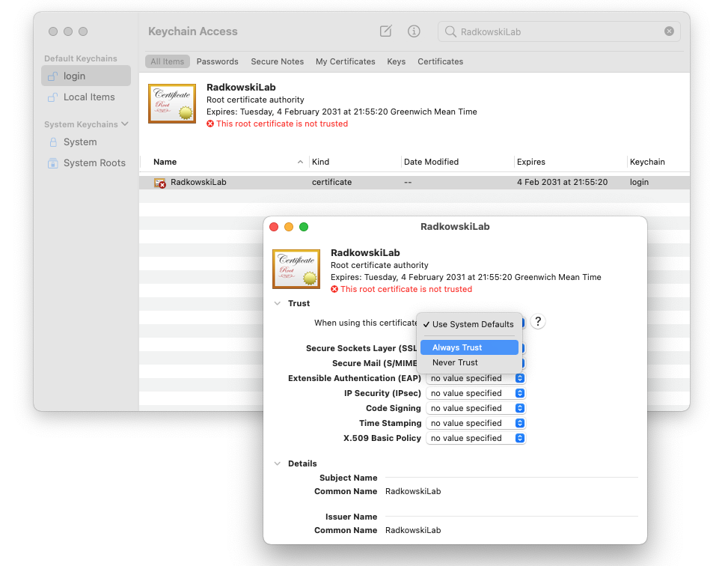Select the login keychain in sidebar
This screenshot has width=728, height=566.
pyautogui.click(x=86, y=76)
